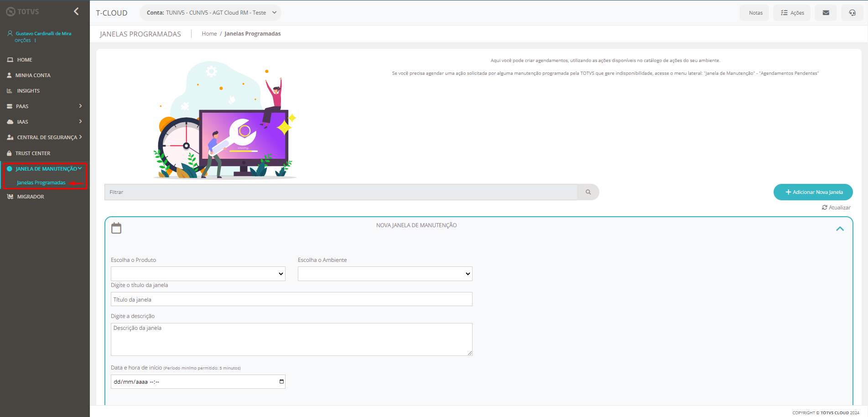Open the date picker calendar icon

pos(281,382)
